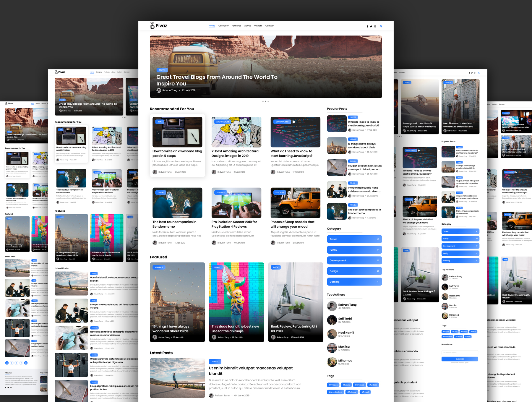Viewport: 532px width, 402px height.
Task: Click the Facebook icon in the center header
Action: click(x=367, y=27)
